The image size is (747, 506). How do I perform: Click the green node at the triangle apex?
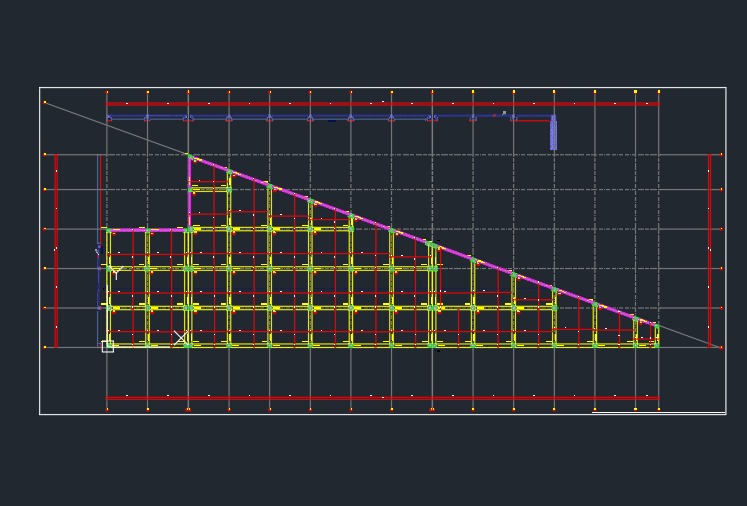[x=189, y=156]
